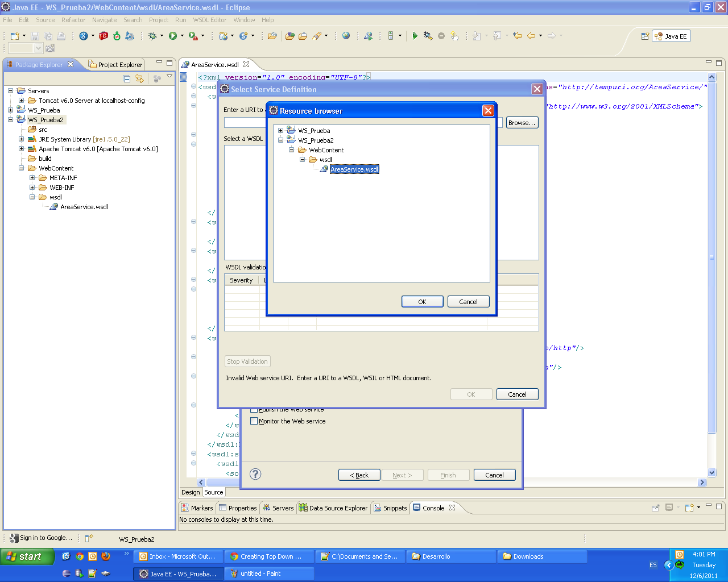Click the Run External Tools icon
728x582 pixels.
[x=193, y=36]
